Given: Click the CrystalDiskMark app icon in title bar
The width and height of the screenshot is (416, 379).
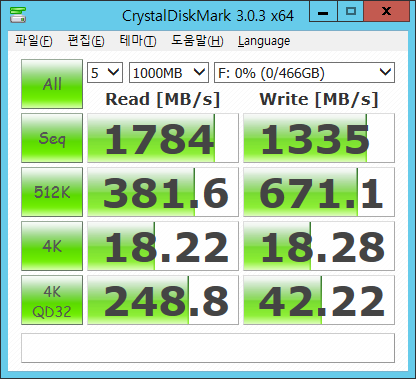Looking at the screenshot, I should 18,14.
